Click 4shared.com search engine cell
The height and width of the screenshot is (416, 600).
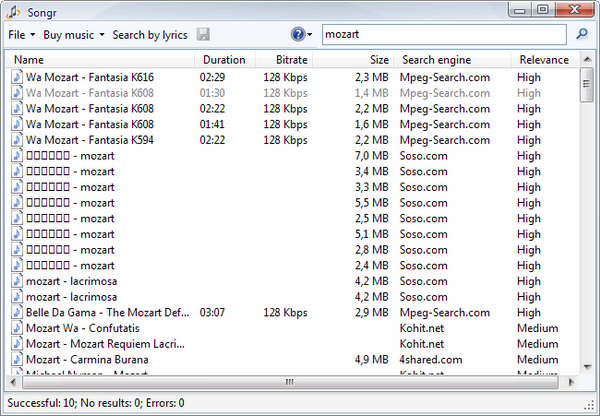click(431, 359)
